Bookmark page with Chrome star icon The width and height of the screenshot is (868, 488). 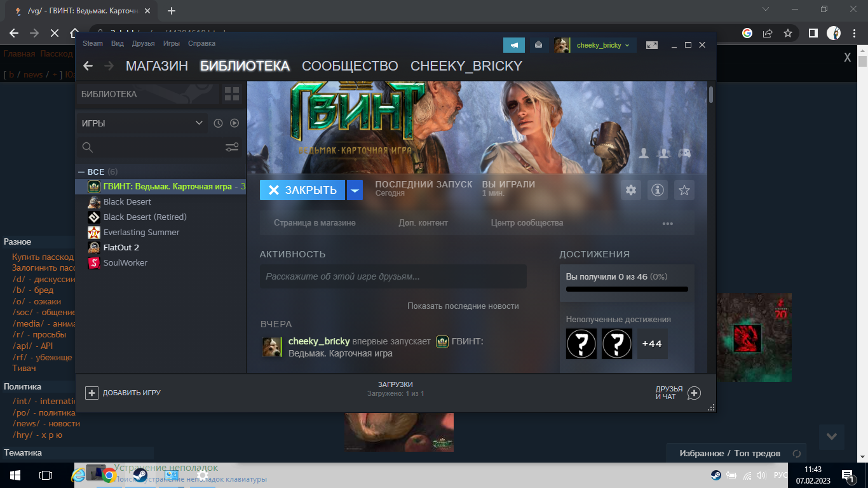[788, 33]
